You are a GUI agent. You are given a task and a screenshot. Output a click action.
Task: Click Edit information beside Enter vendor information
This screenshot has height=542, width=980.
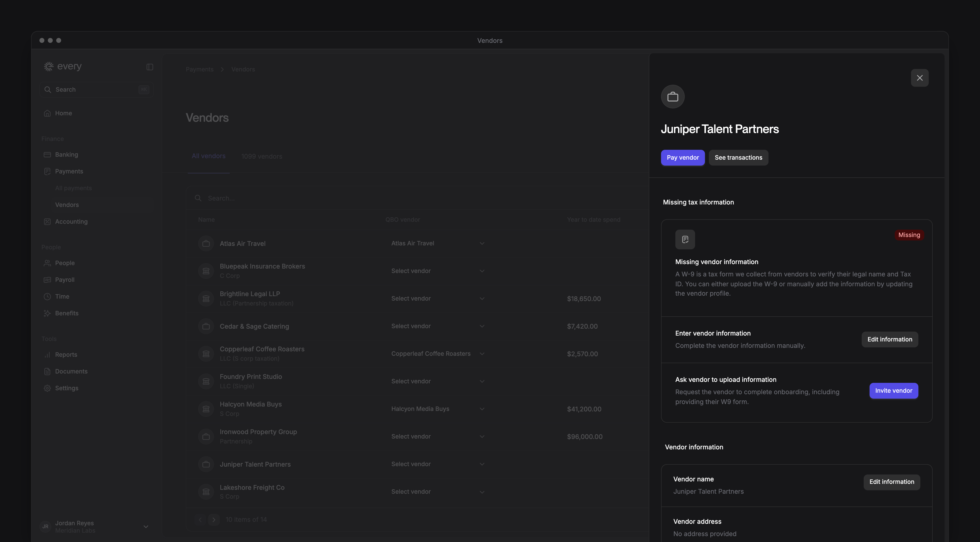[890, 339]
